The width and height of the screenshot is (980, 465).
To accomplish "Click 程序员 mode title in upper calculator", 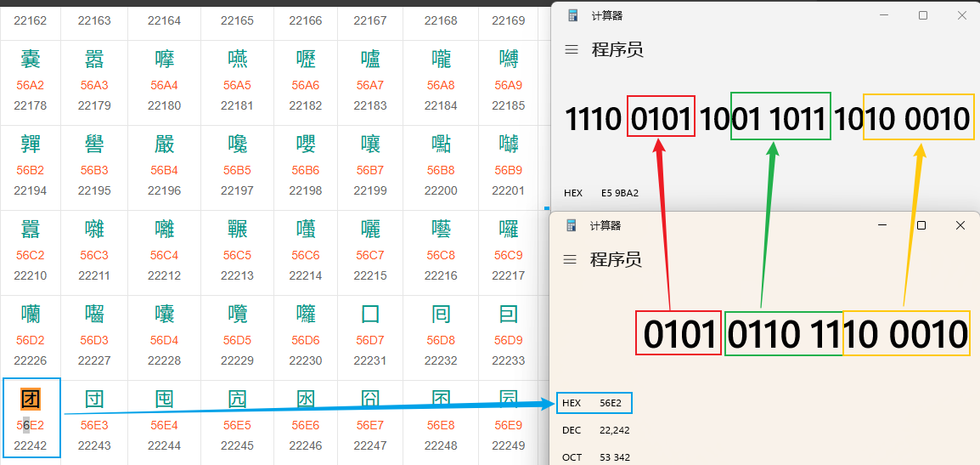I will point(617,49).
